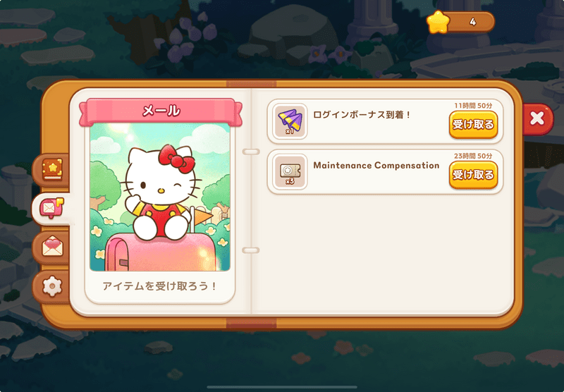The image size is (564, 392).
Task: Close the mail book with red X
Action: click(x=537, y=118)
